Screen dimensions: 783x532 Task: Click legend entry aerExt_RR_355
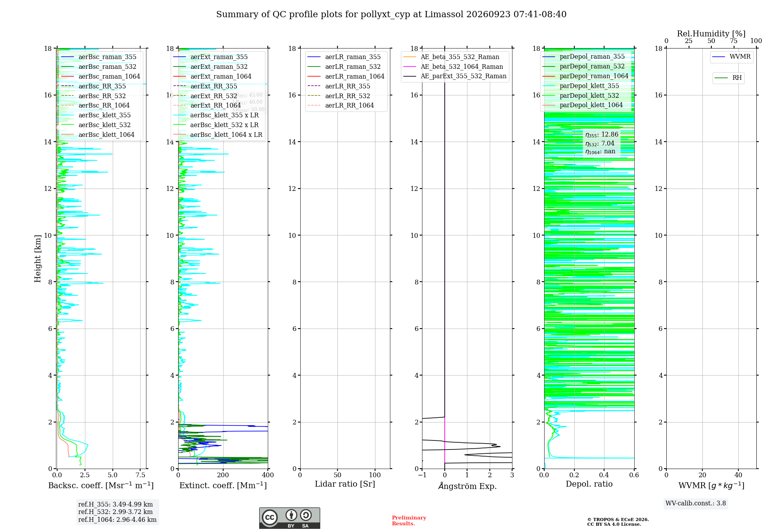tap(205, 86)
